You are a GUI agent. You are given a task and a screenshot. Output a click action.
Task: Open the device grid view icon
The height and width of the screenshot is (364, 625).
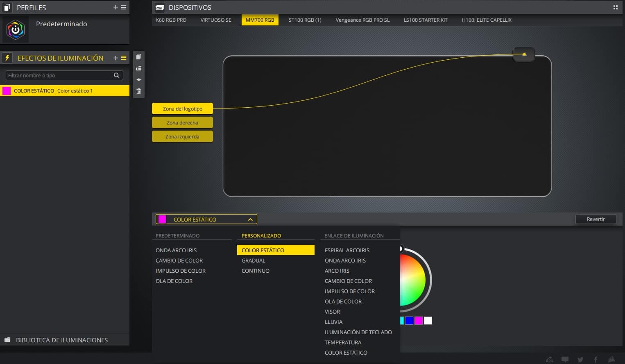(x=615, y=7)
